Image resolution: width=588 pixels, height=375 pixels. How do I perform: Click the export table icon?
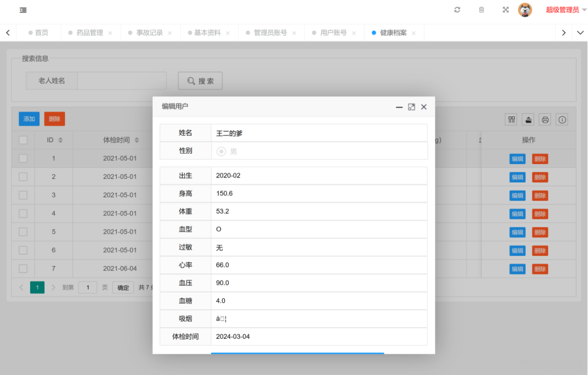tap(528, 120)
